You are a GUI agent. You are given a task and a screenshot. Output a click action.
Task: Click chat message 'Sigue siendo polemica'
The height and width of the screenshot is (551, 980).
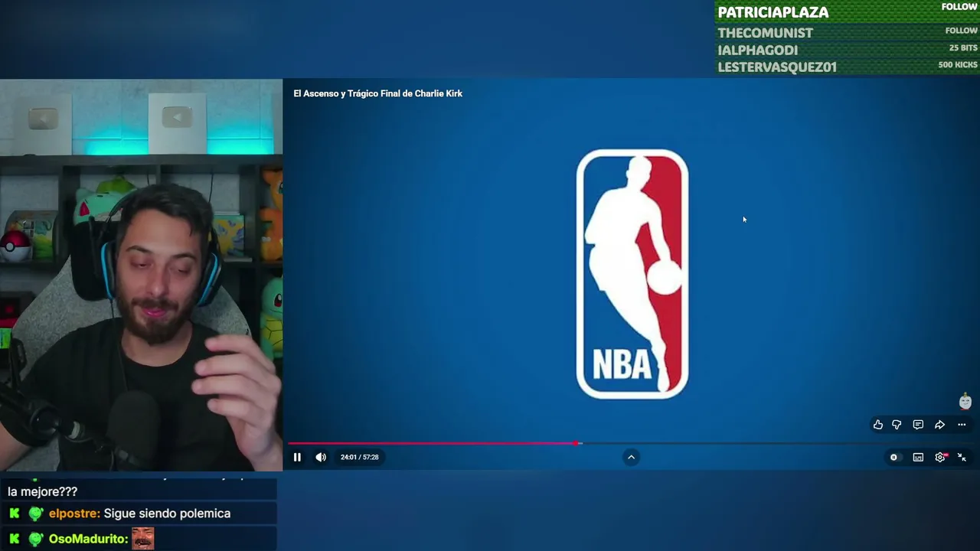click(x=167, y=514)
